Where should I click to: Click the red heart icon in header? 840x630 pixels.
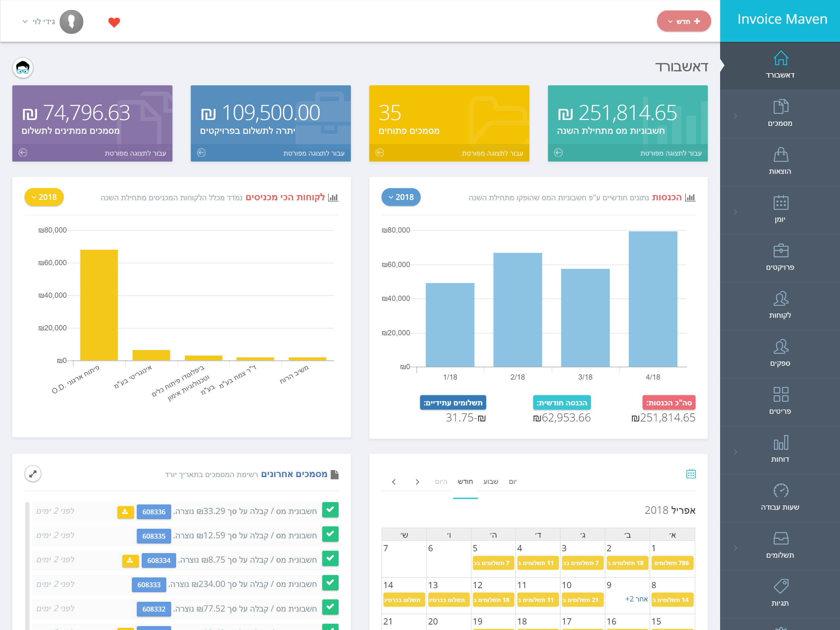click(x=114, y=22)
